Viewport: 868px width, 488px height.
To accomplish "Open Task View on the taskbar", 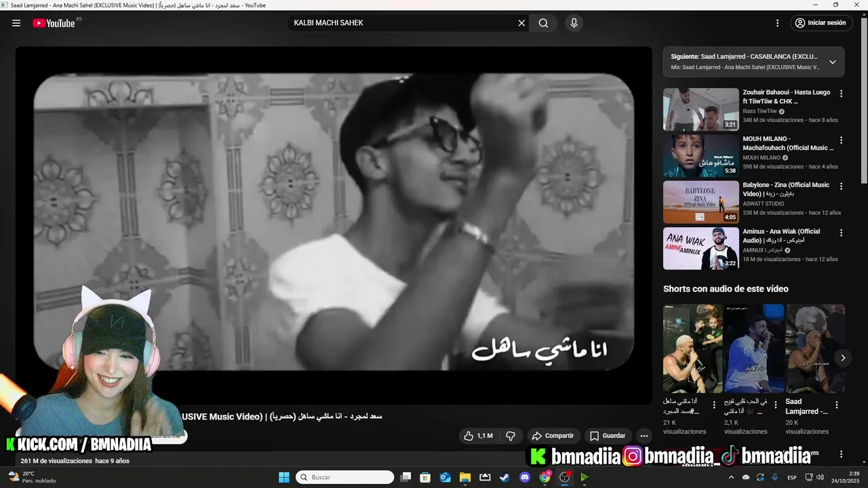I will (x=406, y=477).
